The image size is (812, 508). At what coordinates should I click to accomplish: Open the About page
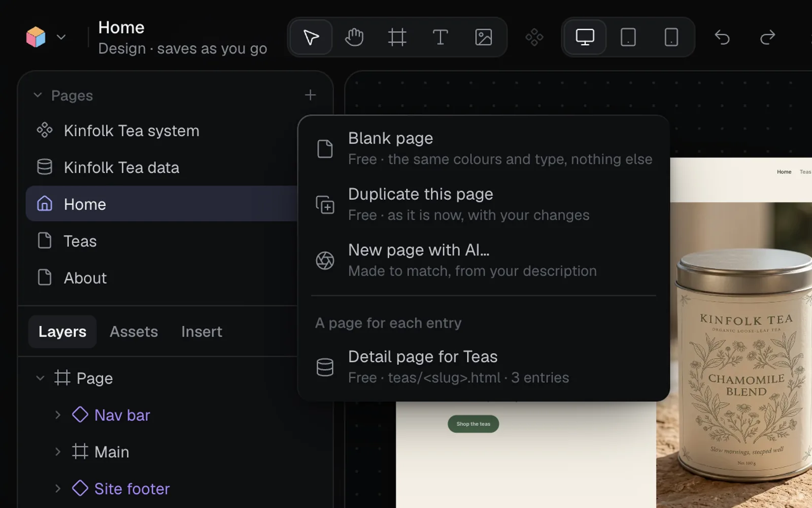161,278
